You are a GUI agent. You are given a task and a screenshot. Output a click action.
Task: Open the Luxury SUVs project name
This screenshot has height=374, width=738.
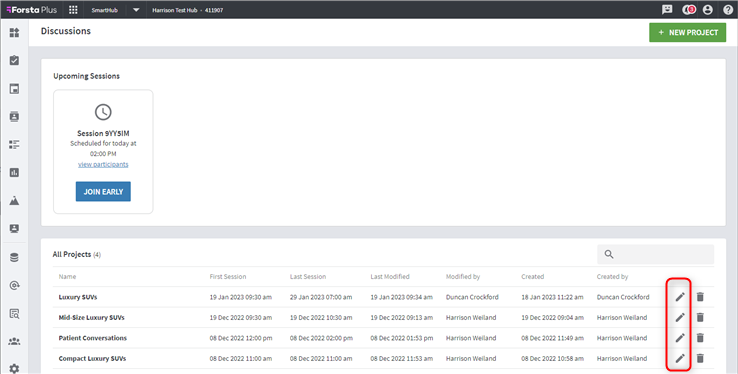[x=78, y=297]
